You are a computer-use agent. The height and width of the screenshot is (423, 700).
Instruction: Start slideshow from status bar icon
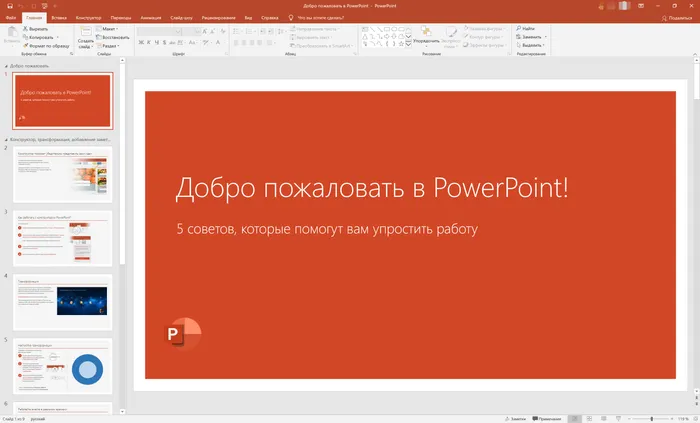(x=618, y=419)
